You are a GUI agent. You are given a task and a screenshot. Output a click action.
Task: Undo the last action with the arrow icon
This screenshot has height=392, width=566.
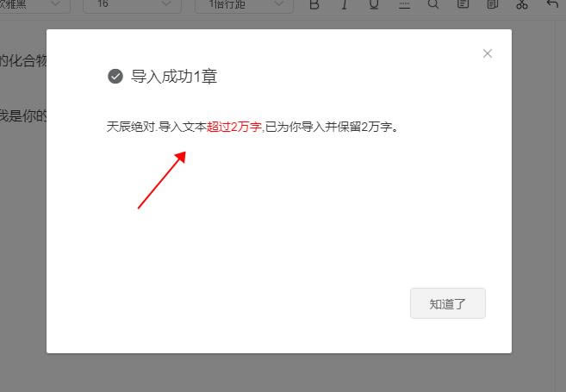[x=552, y=4]
